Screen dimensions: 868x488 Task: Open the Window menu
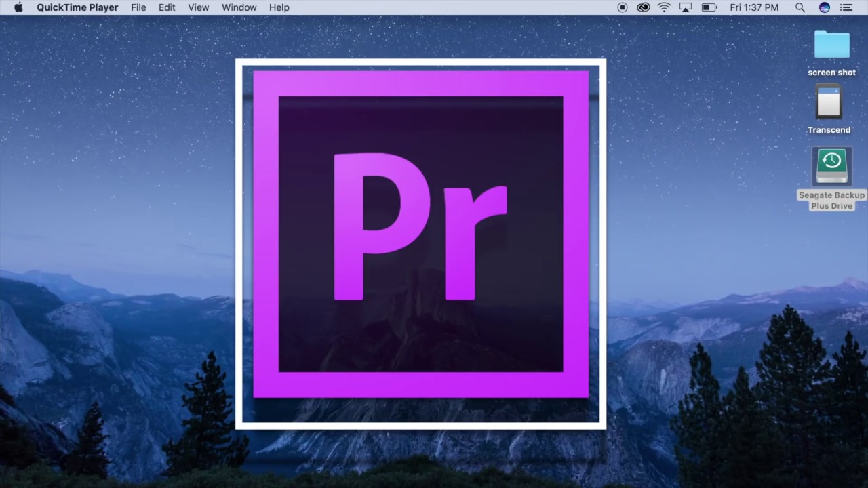[x=239, y=7]
